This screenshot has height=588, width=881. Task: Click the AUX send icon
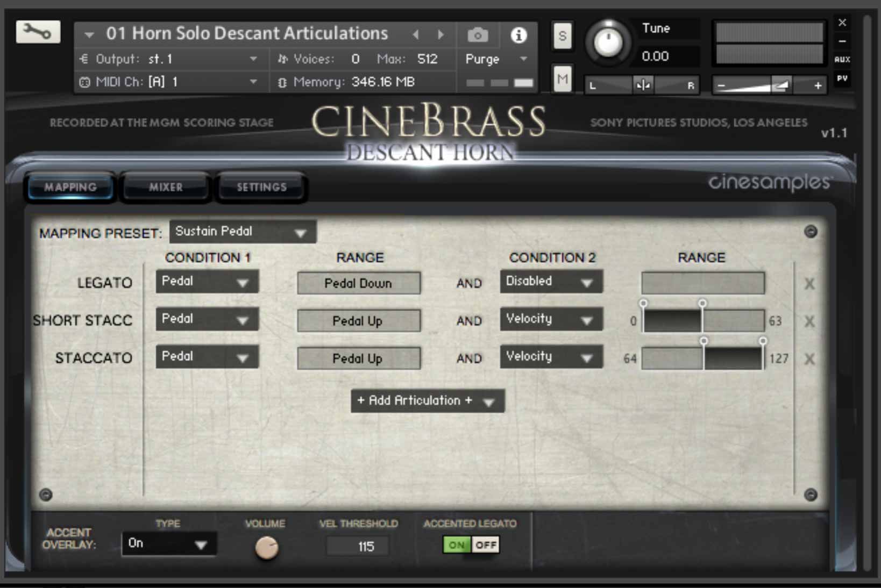843,58
